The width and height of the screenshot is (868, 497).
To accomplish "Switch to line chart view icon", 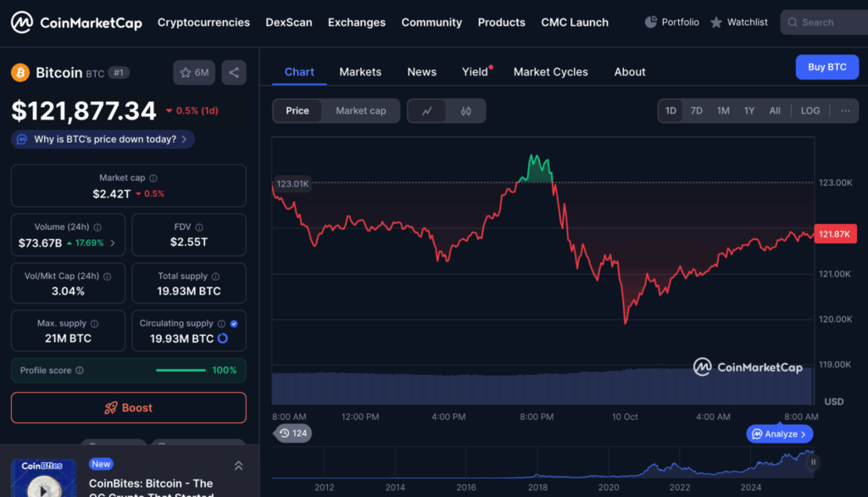I will coord(427,111).
